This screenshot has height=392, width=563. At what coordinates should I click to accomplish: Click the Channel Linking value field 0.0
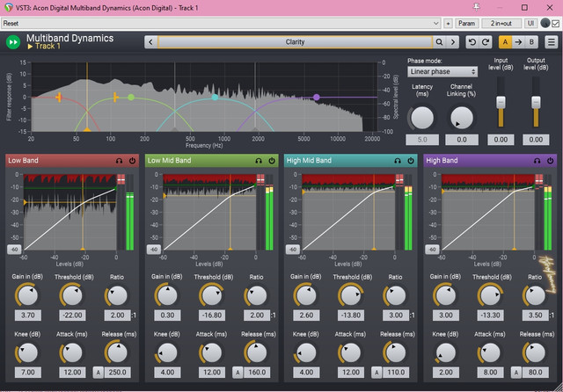[462, 140]
